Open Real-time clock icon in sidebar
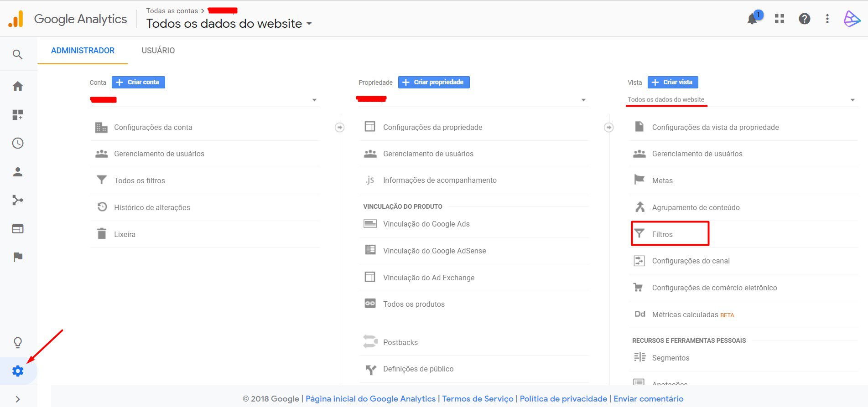 pyautogui.click(x=18, y=143)
